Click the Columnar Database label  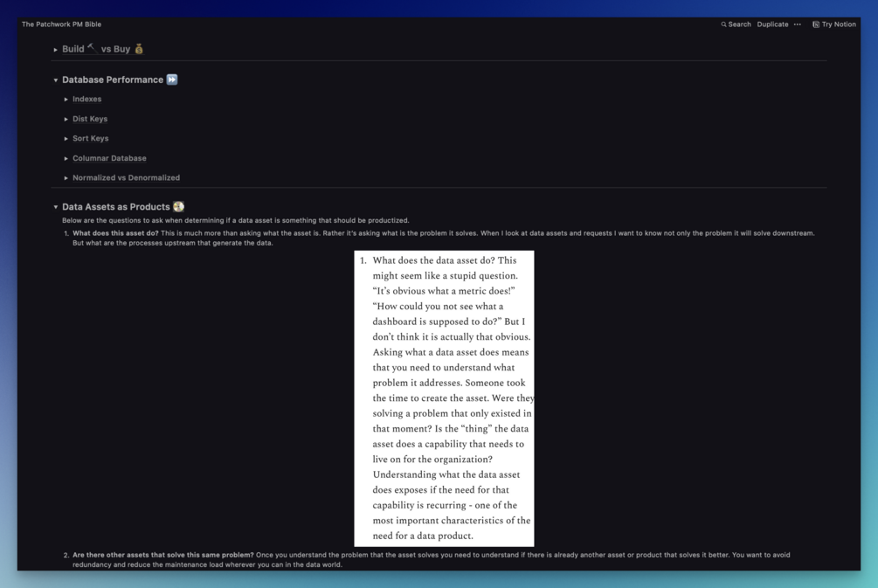click(x=109, y=158)
